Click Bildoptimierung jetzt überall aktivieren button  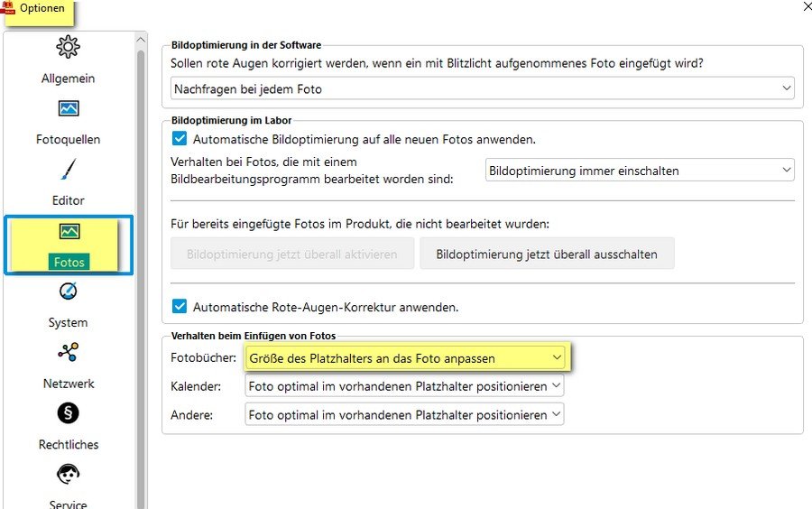point(291,254)
